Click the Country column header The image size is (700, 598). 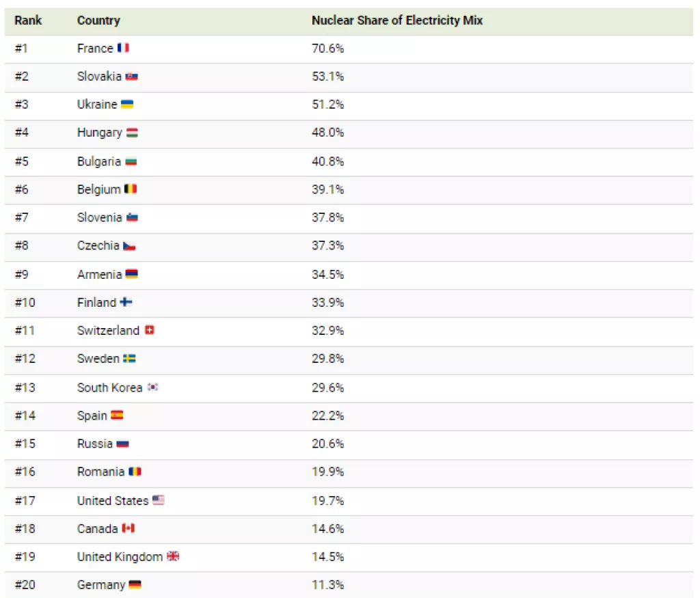pyautogui.click(x=98, y=21)
